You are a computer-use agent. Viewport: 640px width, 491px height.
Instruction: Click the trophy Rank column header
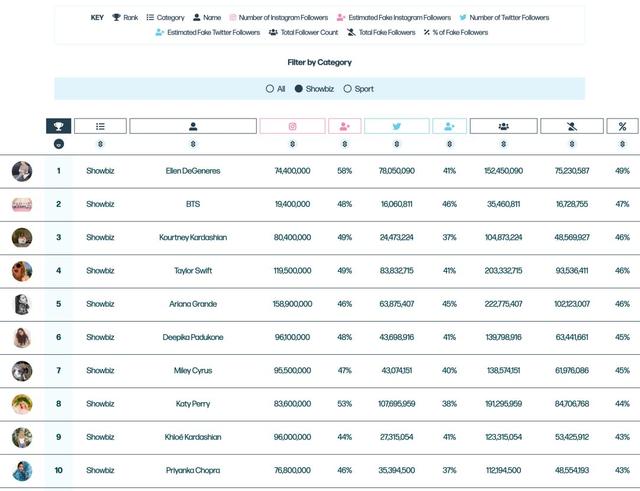[x=58, y=126]
